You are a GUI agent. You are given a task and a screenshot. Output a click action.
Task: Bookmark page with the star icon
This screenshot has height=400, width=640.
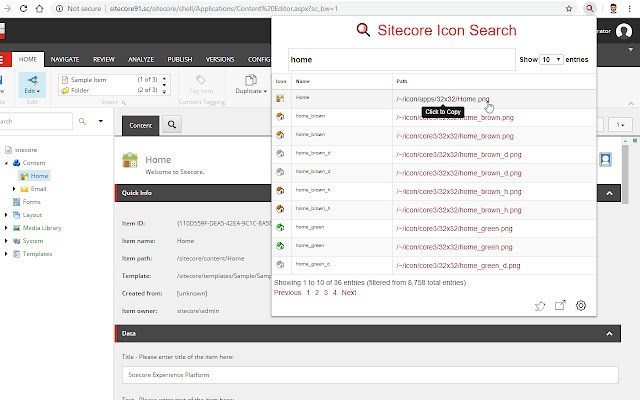[569, 9]
